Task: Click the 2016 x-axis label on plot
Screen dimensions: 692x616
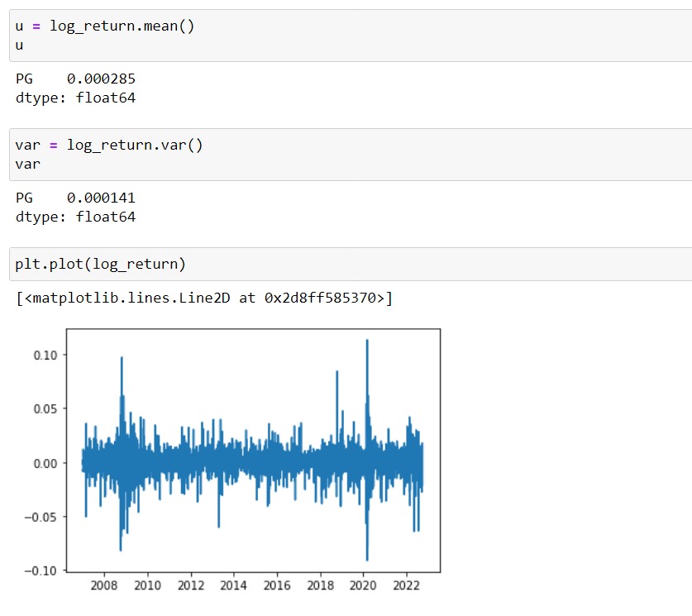Action: tap(277, 585)
